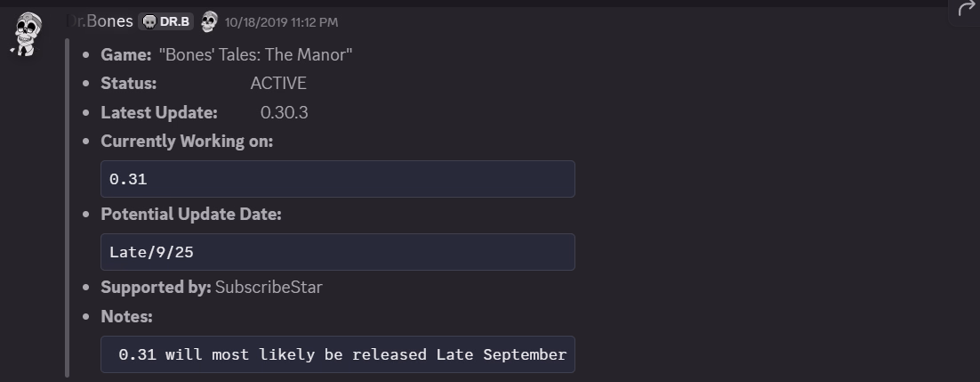Click the Late/9/25 code block
This screenshot has width=980, height=382.
(x=337, y=252)
